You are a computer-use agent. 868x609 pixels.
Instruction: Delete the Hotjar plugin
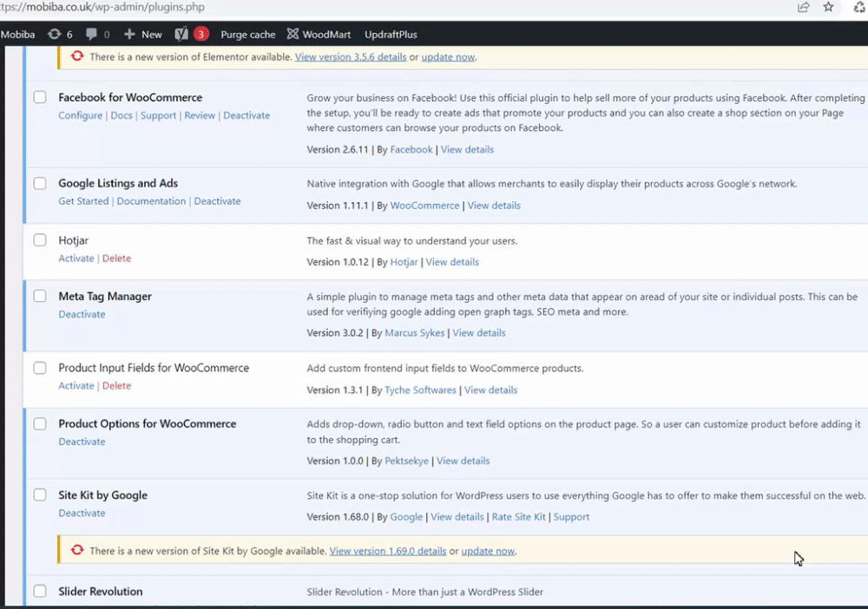coord(117,259)
